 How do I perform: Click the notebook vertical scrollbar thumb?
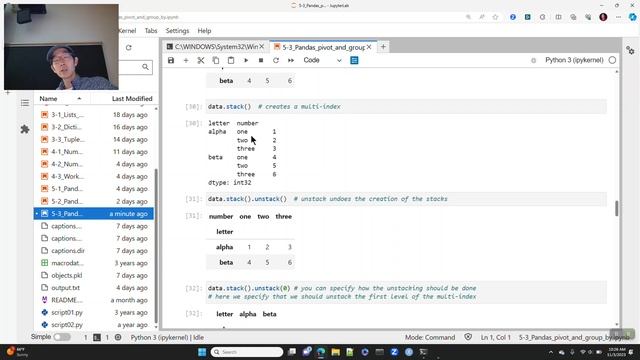[x=616, y=209]
